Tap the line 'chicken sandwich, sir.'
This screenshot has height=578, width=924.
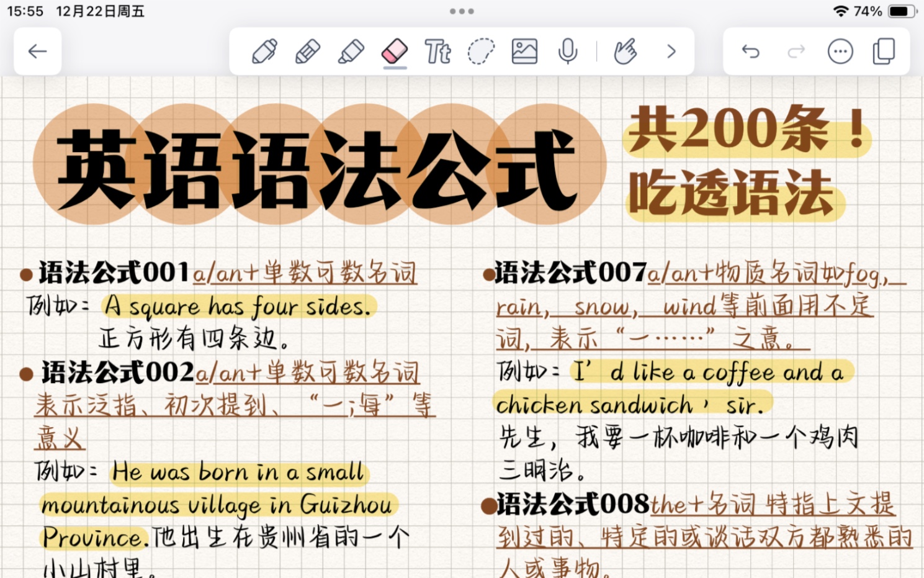coord(630,405)
